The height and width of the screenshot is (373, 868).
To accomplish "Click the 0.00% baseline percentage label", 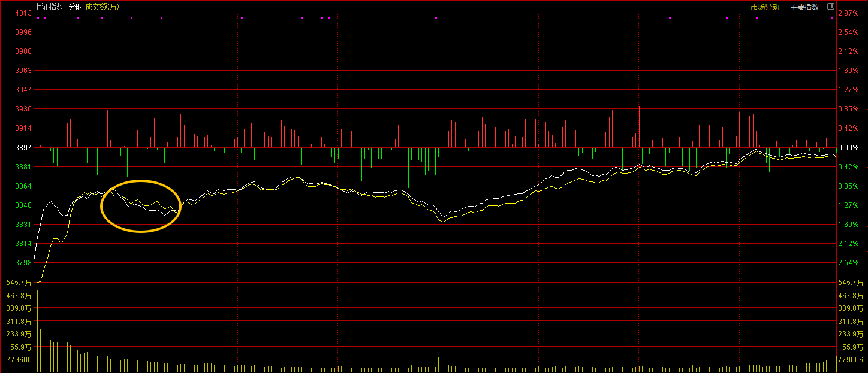I will click(x=848, y=147).
